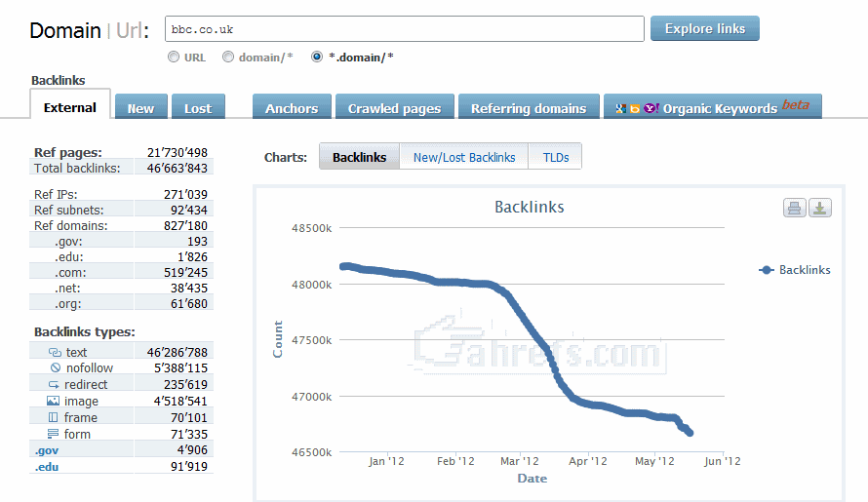The width and height of the screenshot is (868, 502).
Task: Open the Organic Keywords beta tab
Action: (x=713, y=108)
